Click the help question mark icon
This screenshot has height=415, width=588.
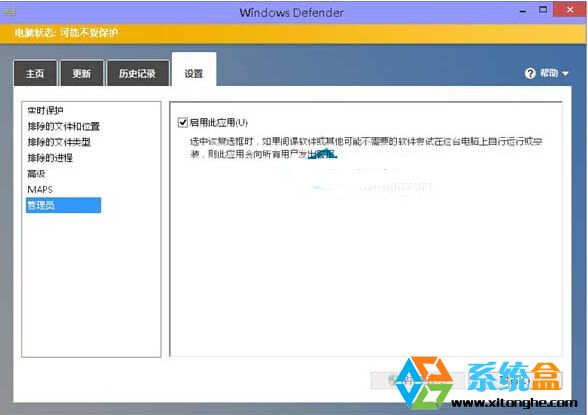click(x=530, y=73)
